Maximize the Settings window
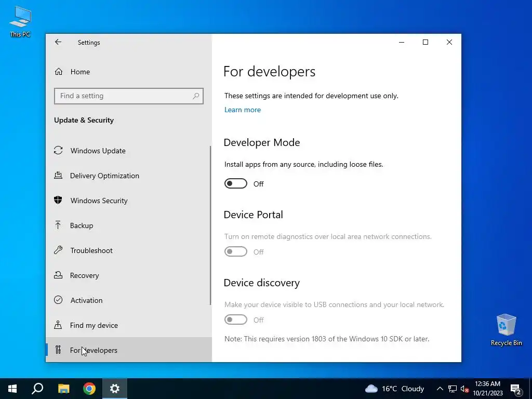The height and width of the screenshot is (399, 532). tap(425, 42)
